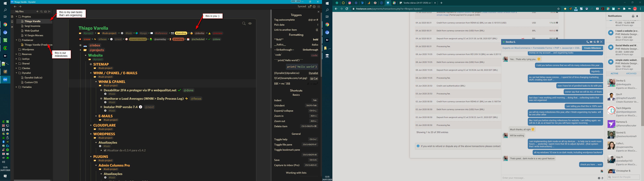Start video call in the Devika chat
The height and width of the screenshot is (181, 644).
pyautogui.click(x=591, y=42)
